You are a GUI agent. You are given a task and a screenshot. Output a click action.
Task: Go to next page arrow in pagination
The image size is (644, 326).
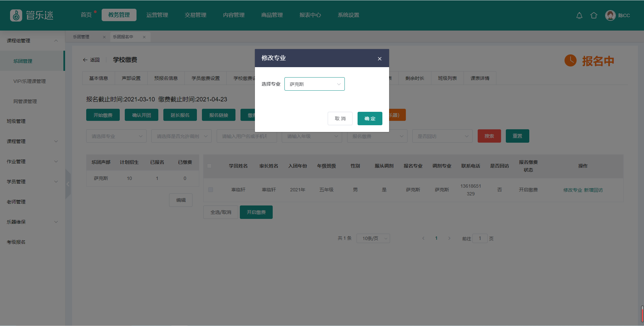click(449, 238)
